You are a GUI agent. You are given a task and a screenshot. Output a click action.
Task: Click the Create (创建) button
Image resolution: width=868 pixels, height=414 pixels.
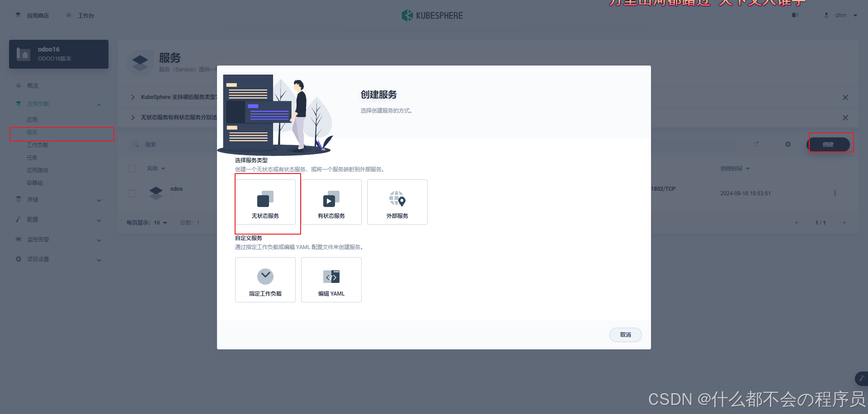coord(828,145)
